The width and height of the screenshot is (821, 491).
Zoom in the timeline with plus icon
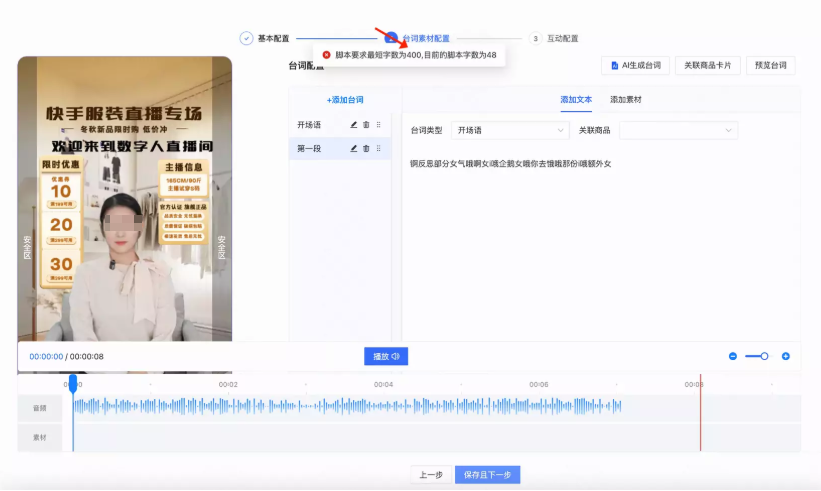[x=785, y=356]
